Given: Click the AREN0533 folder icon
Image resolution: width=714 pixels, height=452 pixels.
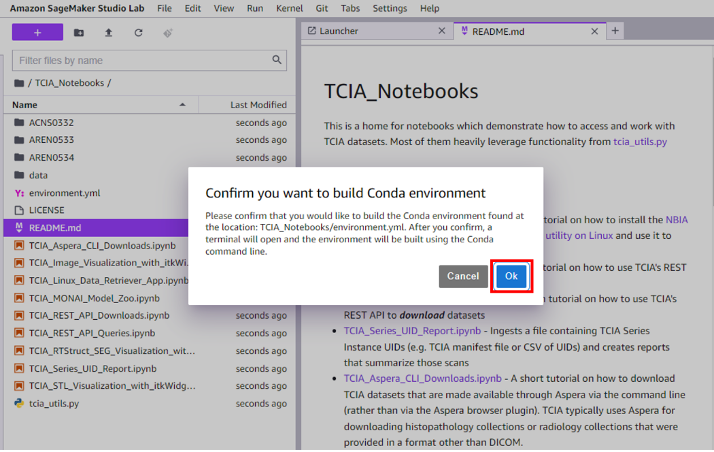Looking at the screenshot, I should [19, 140].
